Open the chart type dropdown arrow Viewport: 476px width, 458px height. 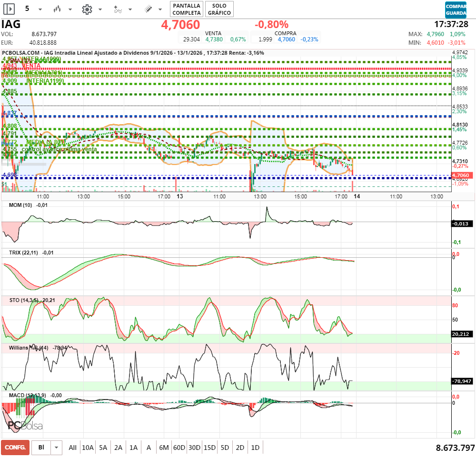(x=70, y=10)
